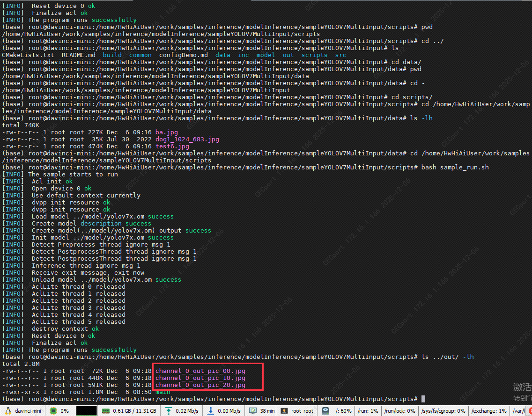Click the download speed arrow icon
The image size is (532, 416).
(211, 411)
